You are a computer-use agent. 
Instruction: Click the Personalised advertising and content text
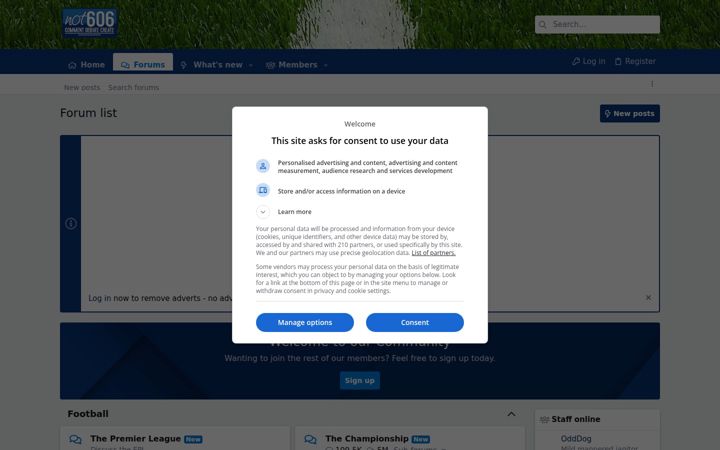367,166
